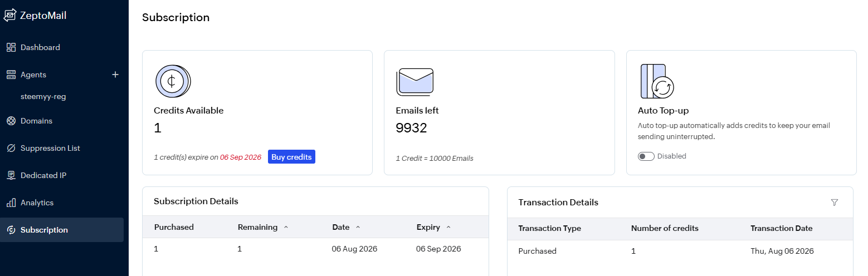Select the Subscription menu item
The image size is (868, 276).
62,230
